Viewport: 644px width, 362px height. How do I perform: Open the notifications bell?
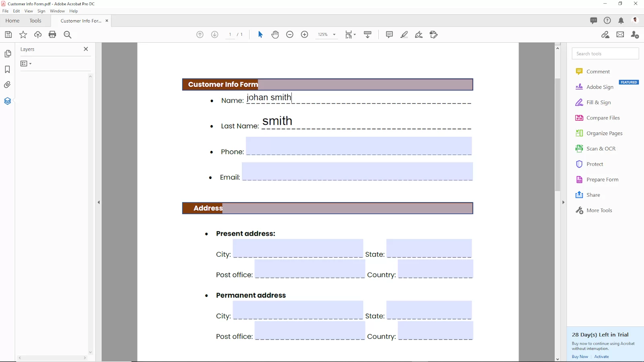[x=621, y=21]
